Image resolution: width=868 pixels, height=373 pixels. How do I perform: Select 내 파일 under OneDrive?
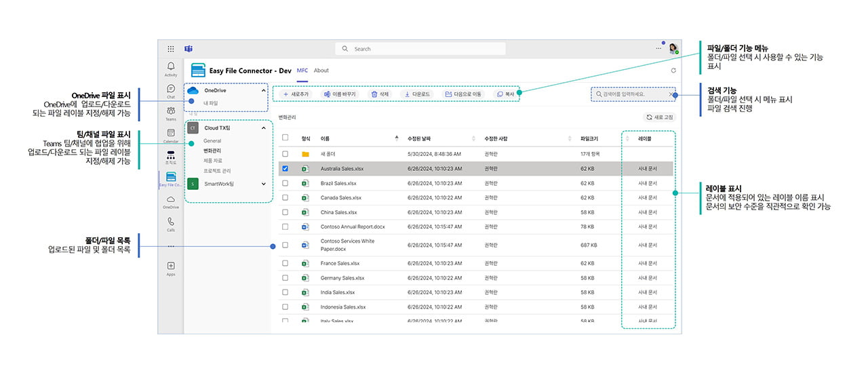211,103
